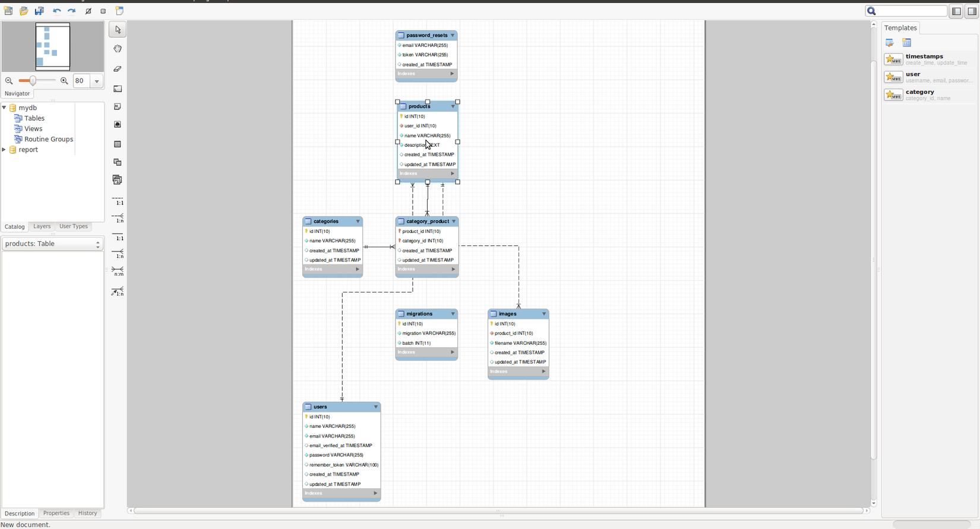
Task: Select the Templates tab
Action: click(x=900, y=28)
